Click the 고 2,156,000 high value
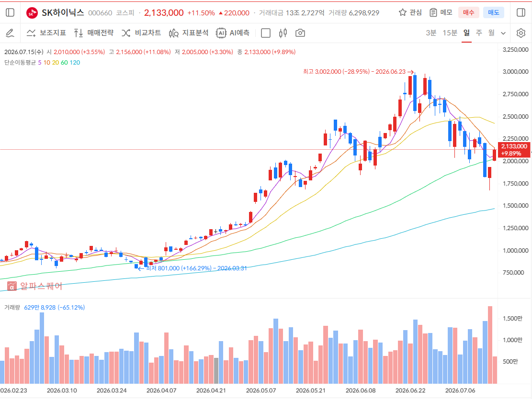The width and height of the screenshot is (532, 399). coord(140,52)
